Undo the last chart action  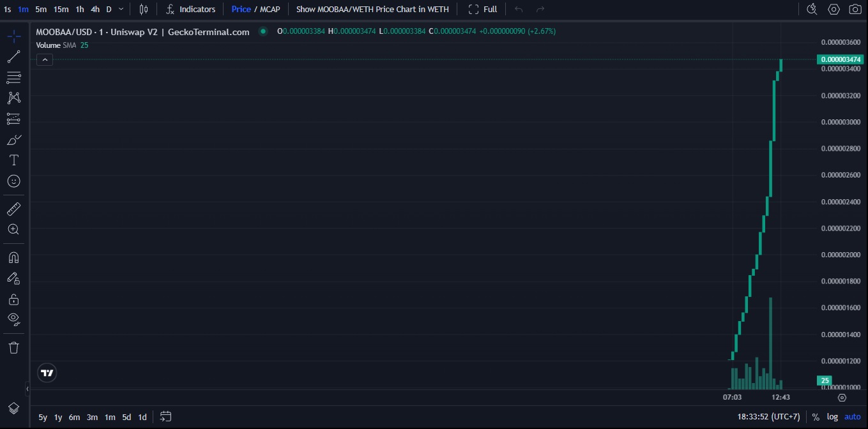pos(519,9)
